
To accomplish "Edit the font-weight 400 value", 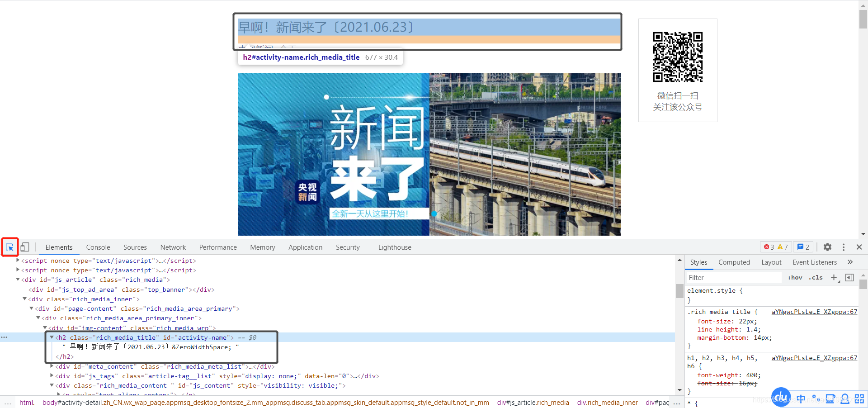I will 752,375.
